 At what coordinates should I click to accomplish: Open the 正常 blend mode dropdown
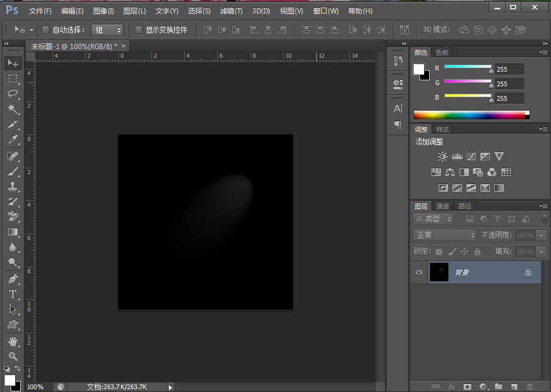point(444,235)
